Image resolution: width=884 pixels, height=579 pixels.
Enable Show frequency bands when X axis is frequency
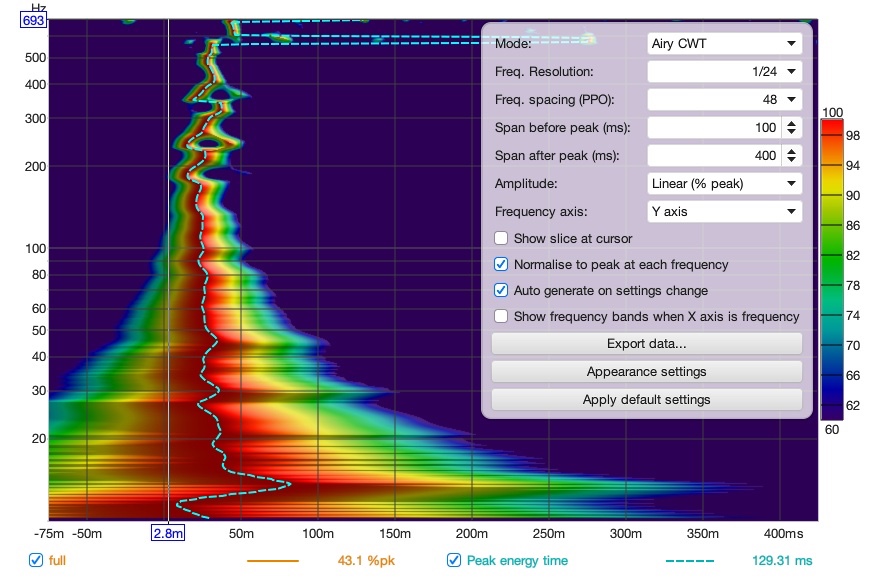point(501,316)
